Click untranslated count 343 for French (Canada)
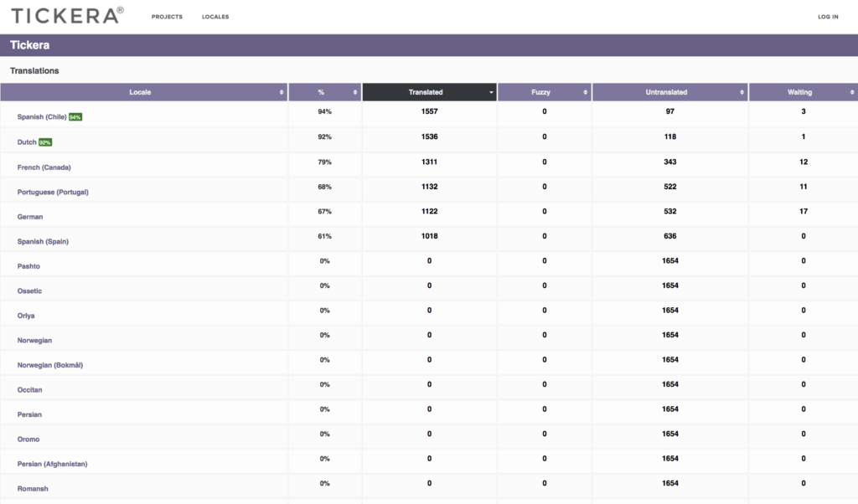This screenshot has width=858, height=504. point(669,162)
